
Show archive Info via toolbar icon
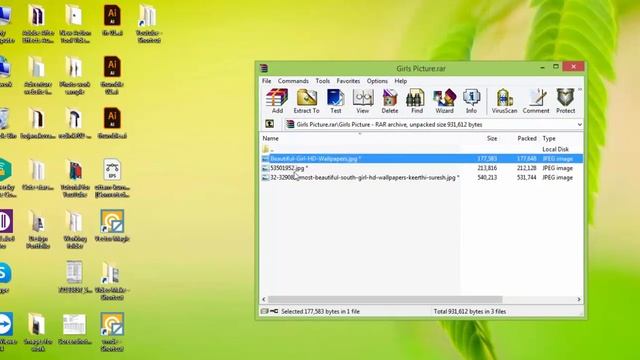[471, 101]
